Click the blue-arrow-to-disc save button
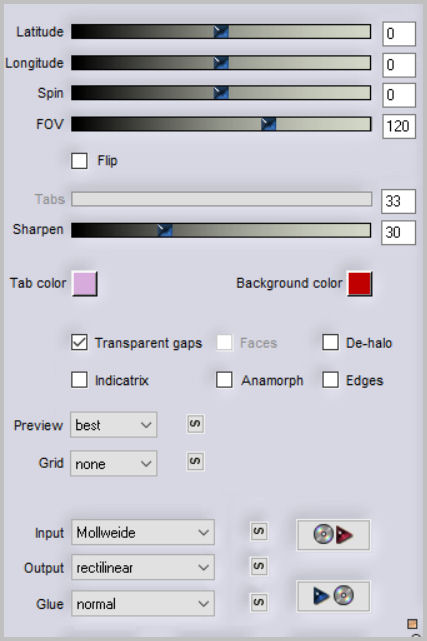 pyautogui.click(x=333, y=596)
